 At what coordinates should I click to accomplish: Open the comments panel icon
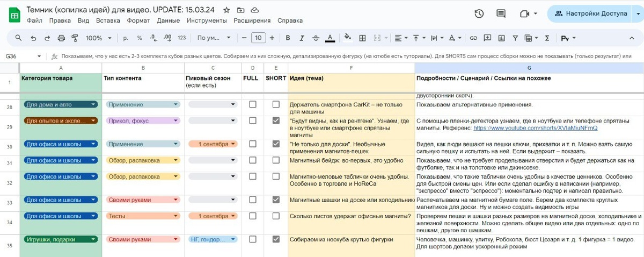click(501, 14)
